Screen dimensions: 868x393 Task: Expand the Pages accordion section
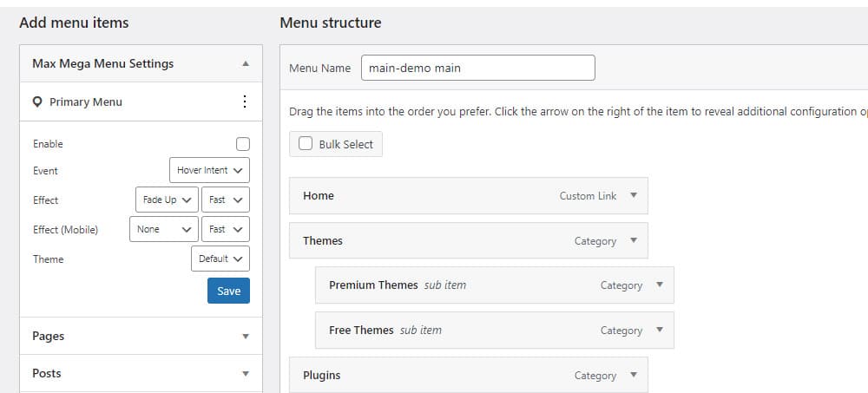tap(141, 336)
